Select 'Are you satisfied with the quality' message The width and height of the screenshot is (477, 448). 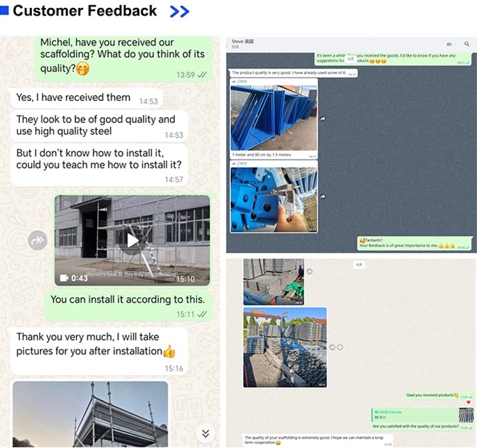click(422, 419)
